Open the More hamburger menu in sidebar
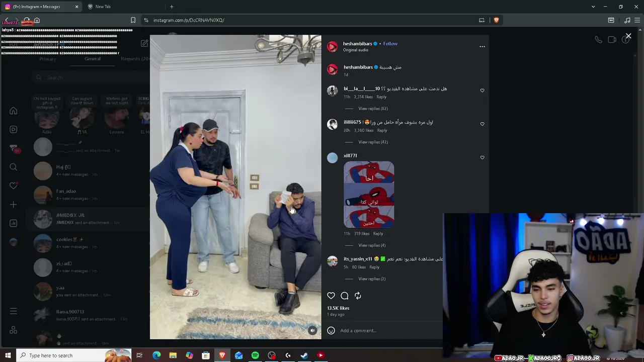Image resolution: width=644 pixels, height=362 pixels. pyautogui.click(x=14, y=312)
